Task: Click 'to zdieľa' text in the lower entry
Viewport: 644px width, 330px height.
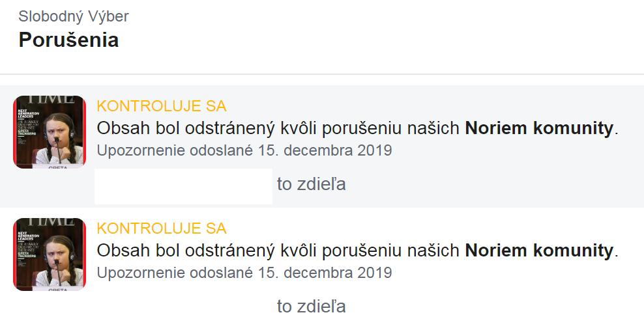Action: click(x=312, y=306)
